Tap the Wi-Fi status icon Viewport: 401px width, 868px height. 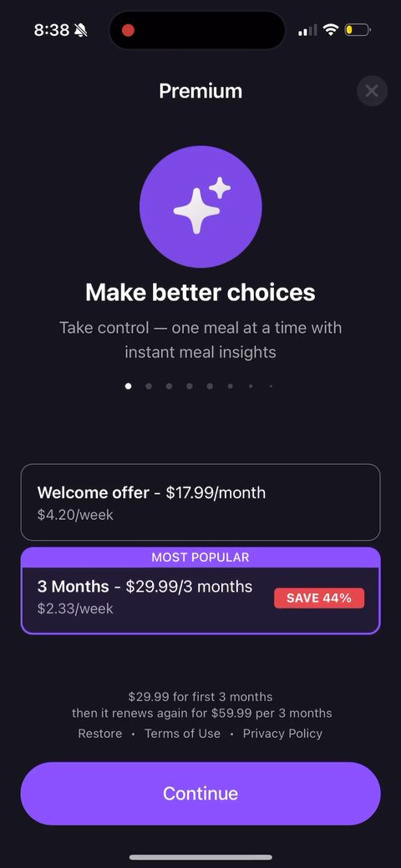[331, 29]
